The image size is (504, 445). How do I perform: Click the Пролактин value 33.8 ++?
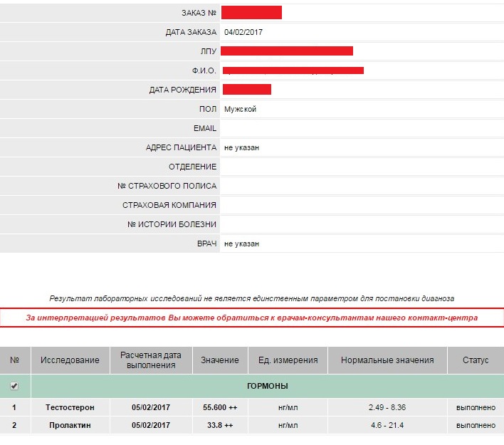(x=220, y=425)
